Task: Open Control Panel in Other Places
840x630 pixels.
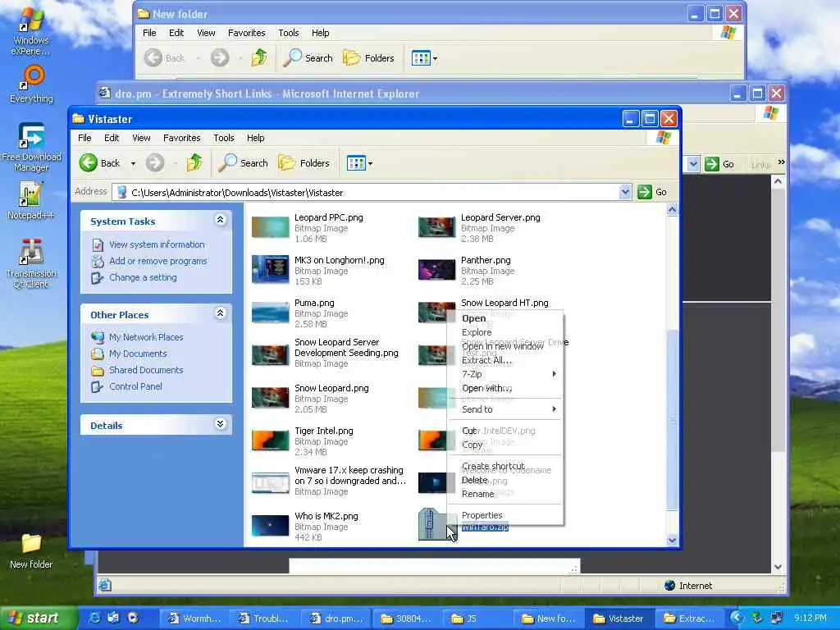Action: [135, 386]
